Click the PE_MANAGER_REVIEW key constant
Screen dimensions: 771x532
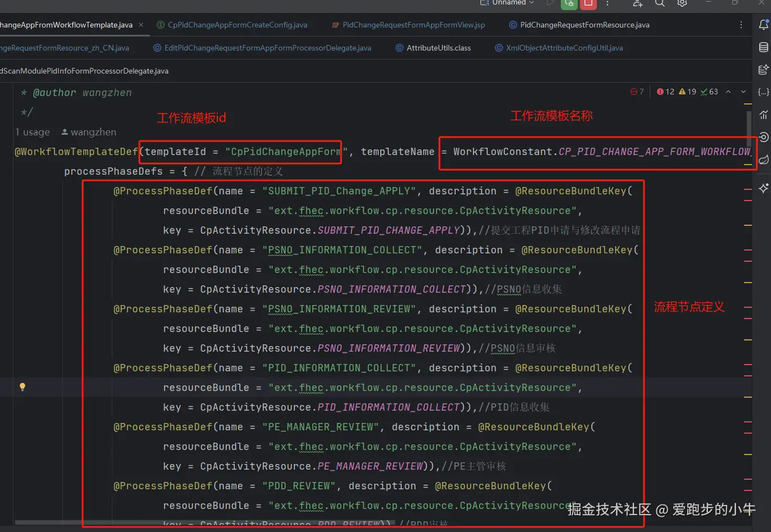(370, 466)
